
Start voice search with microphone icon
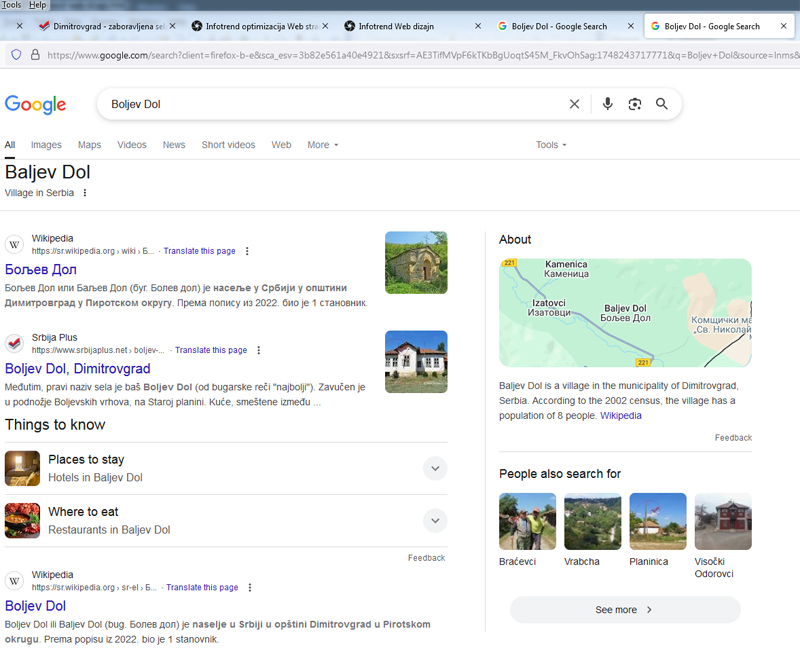pyautogui.click(x=607, y=104)
